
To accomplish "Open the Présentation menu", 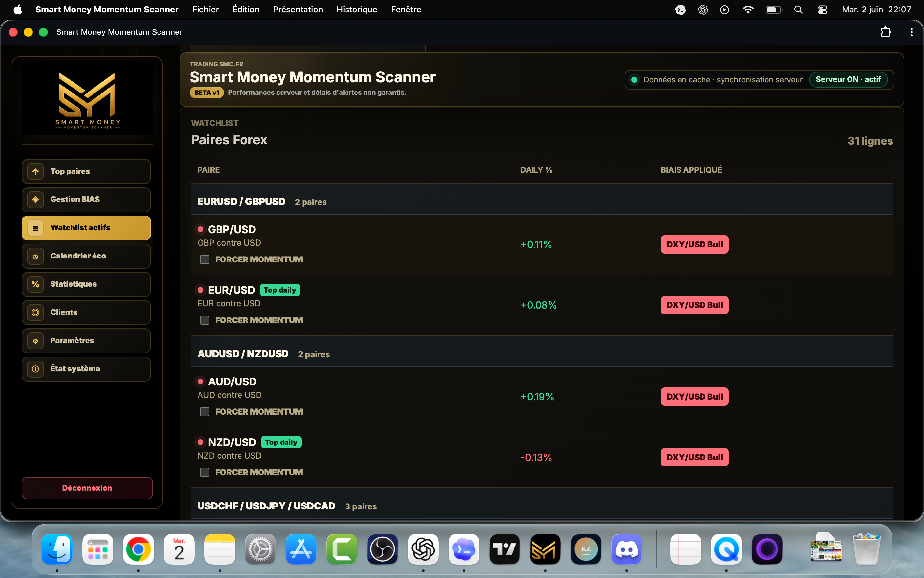I will click(298, 10).
